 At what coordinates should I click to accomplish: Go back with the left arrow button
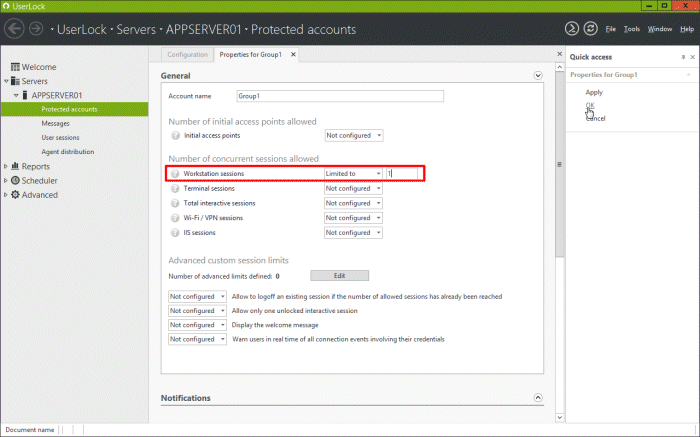click(x=14, y=29)
